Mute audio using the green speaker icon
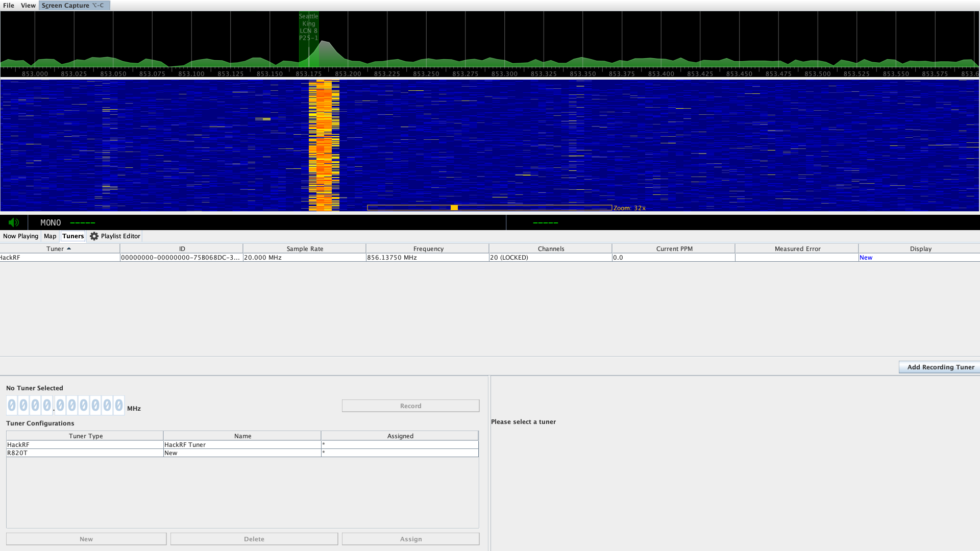980x551 pixels. 13,222
